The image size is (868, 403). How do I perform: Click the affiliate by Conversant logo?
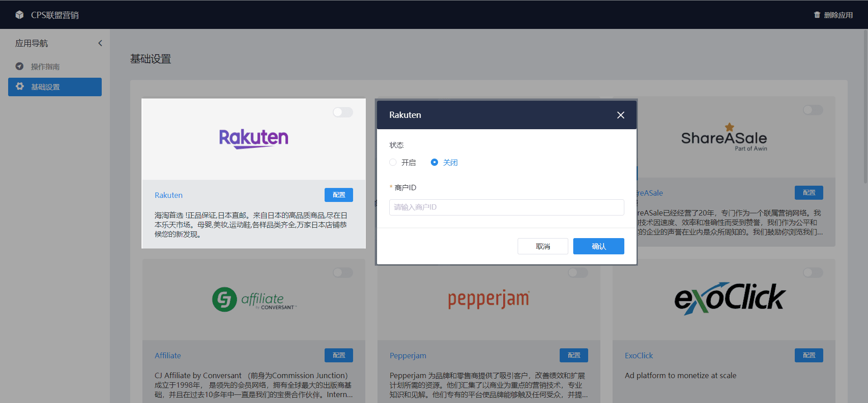pos(254,299)
